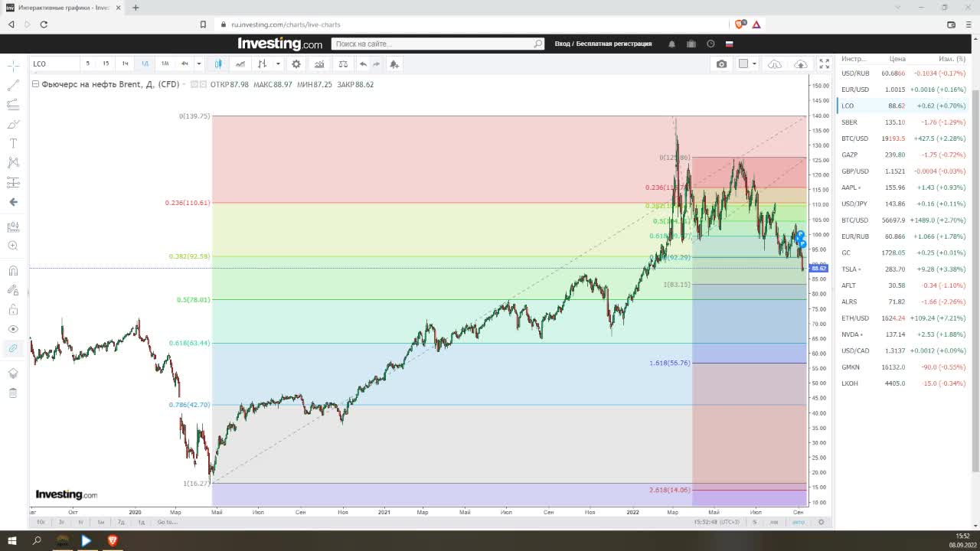Expand the chart style dropdown arrow

click(x=278, y=64)
